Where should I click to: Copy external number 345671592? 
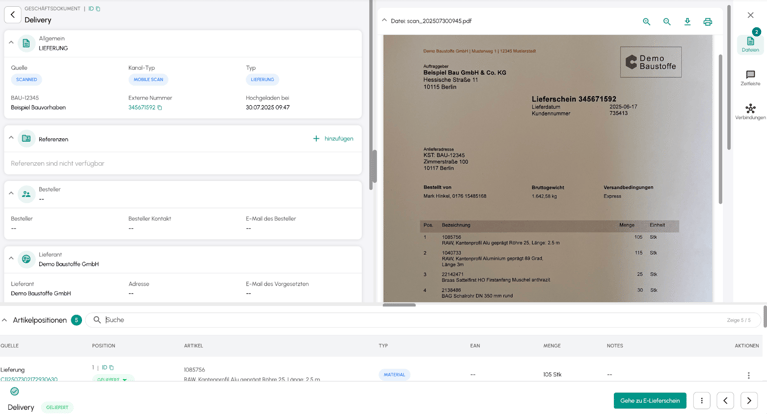coord(160,107)
